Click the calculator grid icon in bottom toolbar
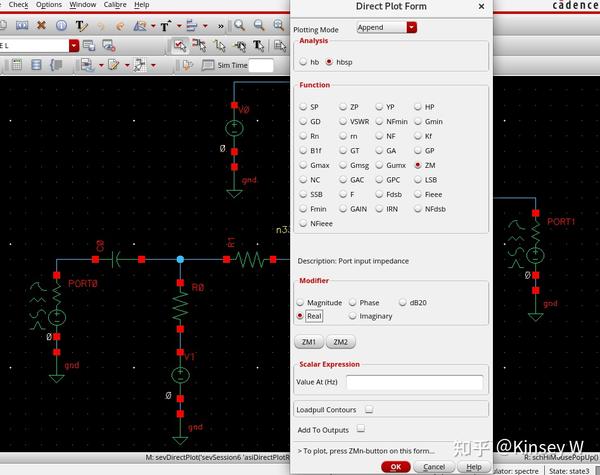Screen dimensions: 600x475 (16, 65)
